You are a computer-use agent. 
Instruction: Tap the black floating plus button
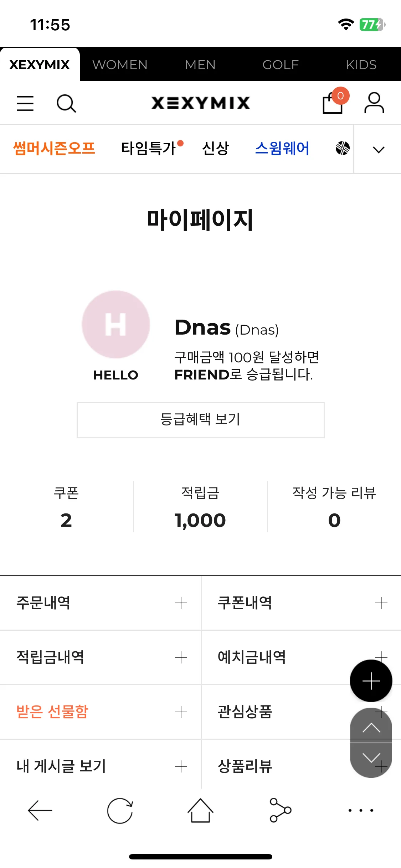point(371,681)
